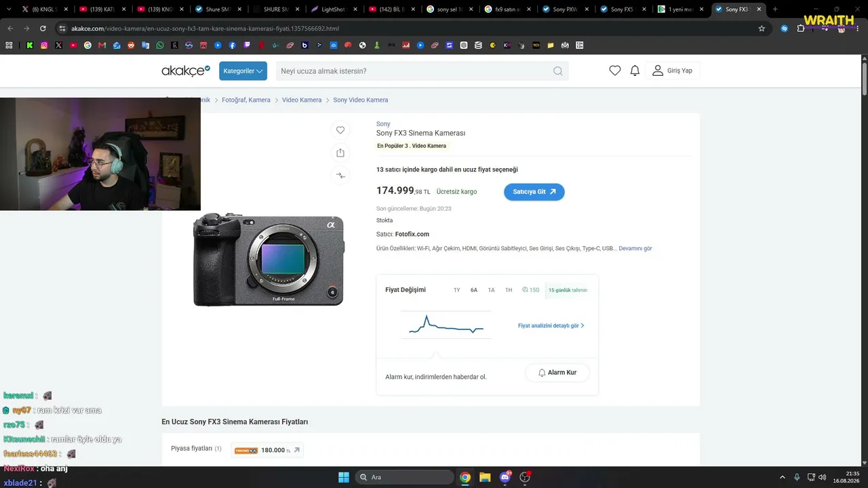
Task: Expand the Kategoriler dropdown
Action: [243, 71]
